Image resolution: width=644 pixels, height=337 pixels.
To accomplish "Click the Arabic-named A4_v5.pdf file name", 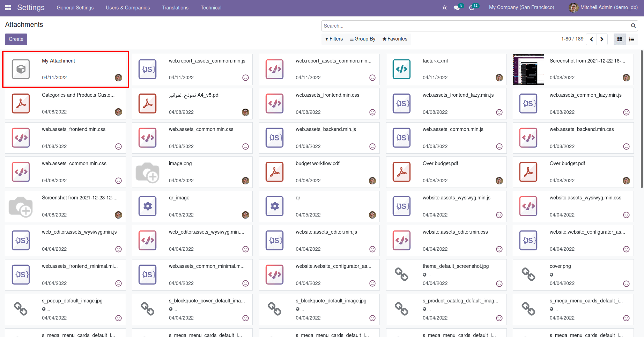I will pos(194,95).
